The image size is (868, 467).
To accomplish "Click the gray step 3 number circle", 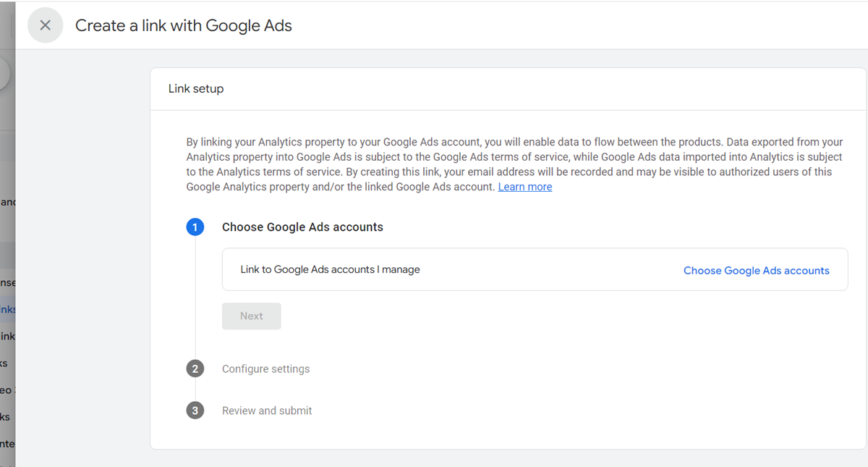I will pyautogui.click(x=195, y=411).
